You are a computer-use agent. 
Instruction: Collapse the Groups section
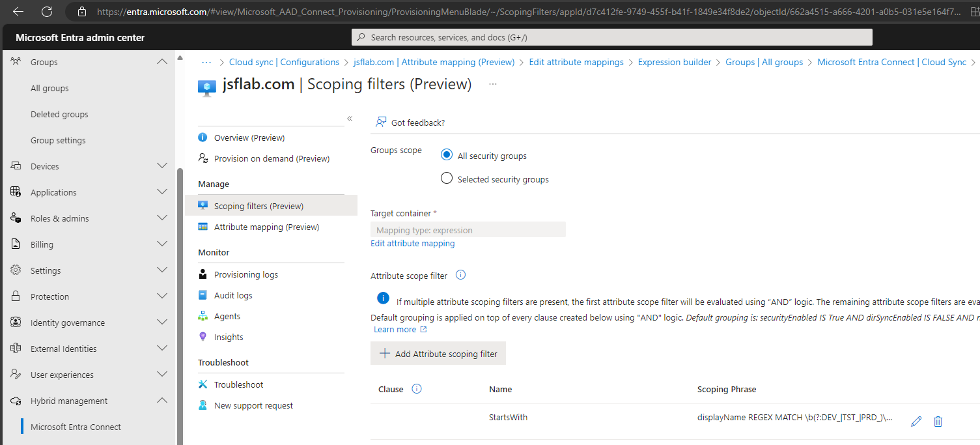pyautogui.click(x=162, y=62)
